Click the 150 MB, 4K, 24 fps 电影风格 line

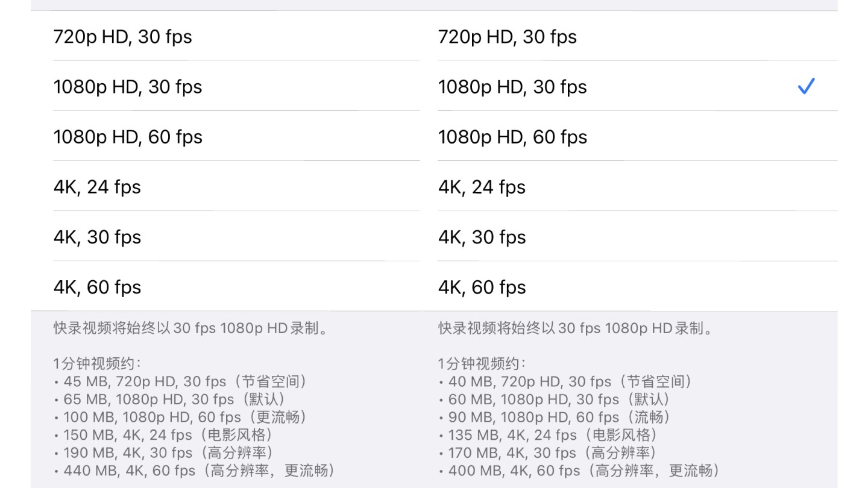(163, 435)
